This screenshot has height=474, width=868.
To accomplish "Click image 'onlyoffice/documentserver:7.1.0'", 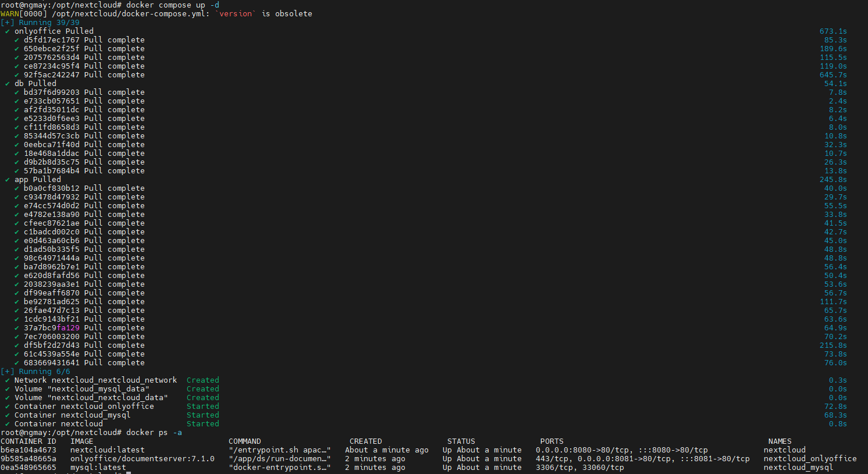I will [143, 458].
